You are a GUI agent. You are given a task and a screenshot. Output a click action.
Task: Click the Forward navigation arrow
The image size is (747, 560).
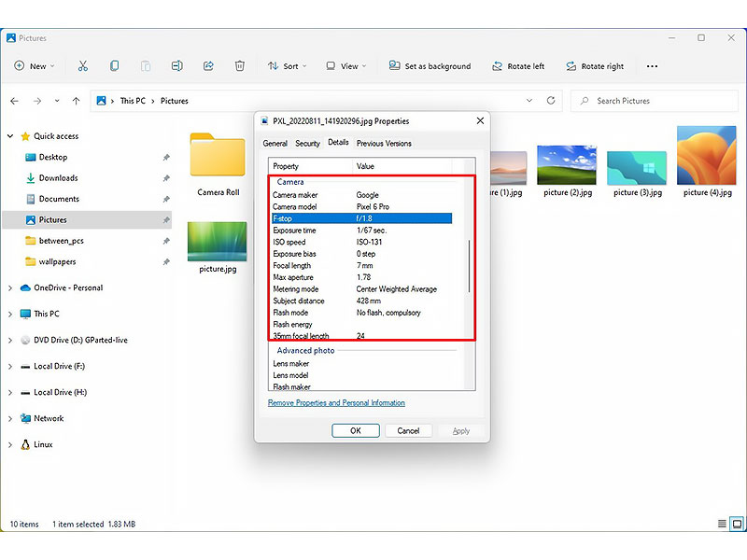[37, 101]
